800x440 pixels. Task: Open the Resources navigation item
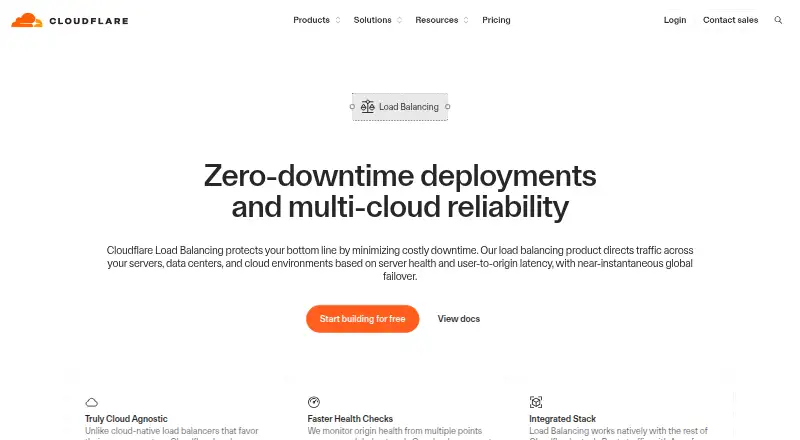click(x=437, y=20)
